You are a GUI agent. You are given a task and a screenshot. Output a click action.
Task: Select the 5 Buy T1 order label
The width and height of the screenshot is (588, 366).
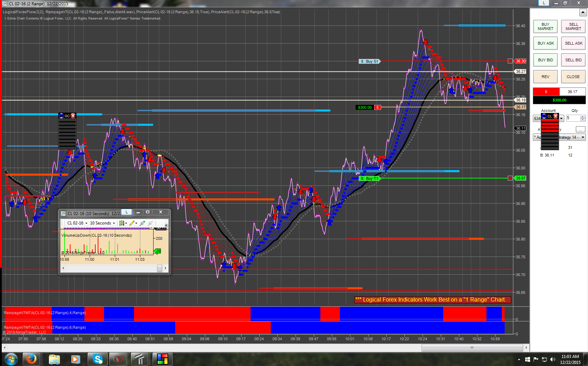(x=370, y=178)
